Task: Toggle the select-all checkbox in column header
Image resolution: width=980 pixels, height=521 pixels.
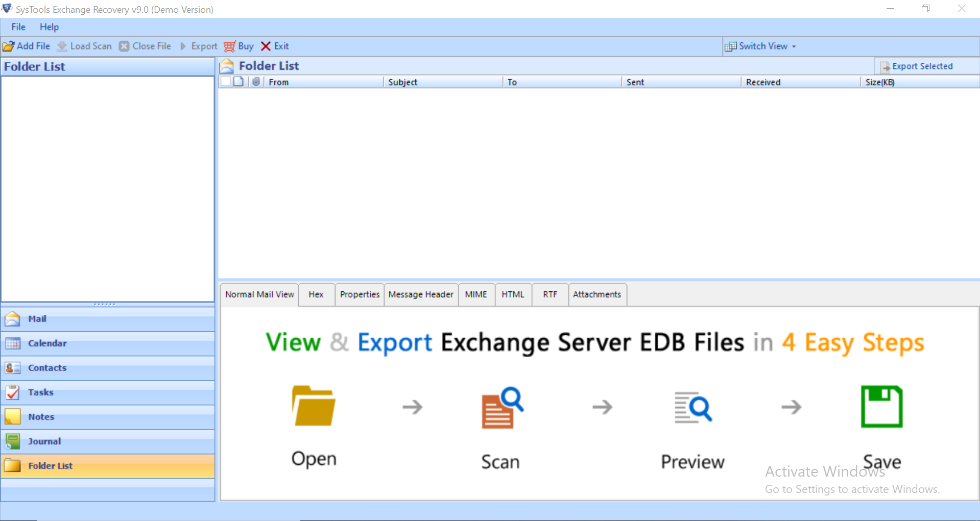Action: [225, 82]
